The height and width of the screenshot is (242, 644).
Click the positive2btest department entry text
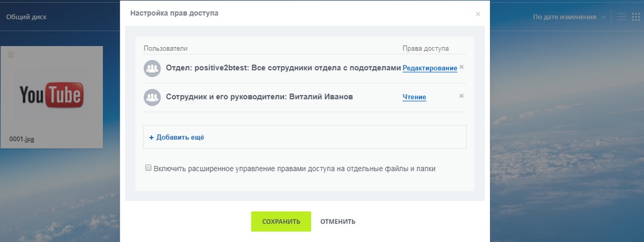coord(284,68)
